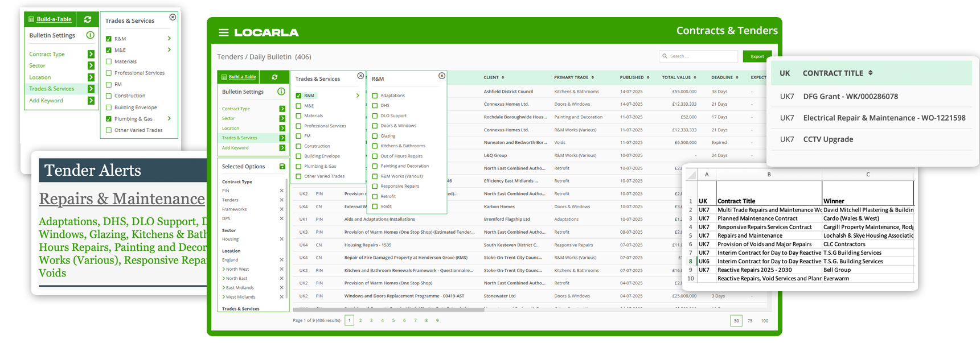Check the Out of Hours Repairs option
The height and width of the screenshot is (343, 980).
pyautogui.click(x=375, y=156)
